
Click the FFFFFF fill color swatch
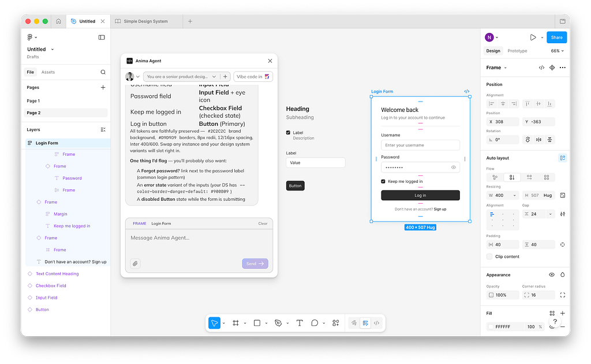click(x=491, y=327)
